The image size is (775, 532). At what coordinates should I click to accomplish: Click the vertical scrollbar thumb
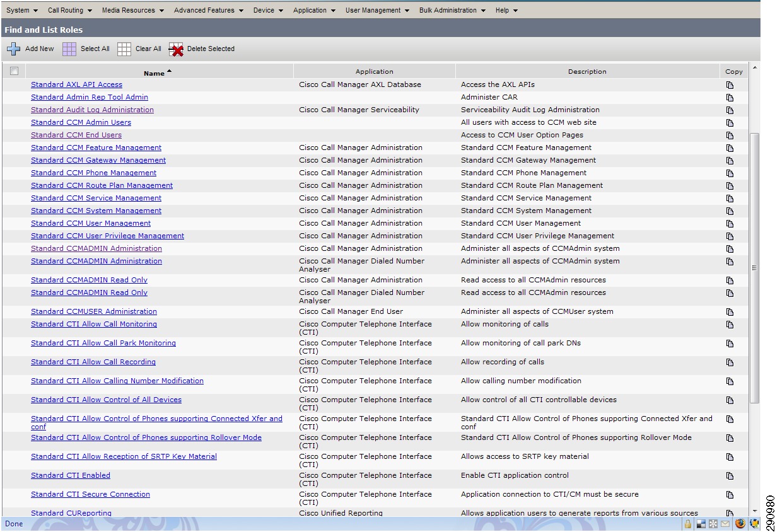tap(755, 268)
